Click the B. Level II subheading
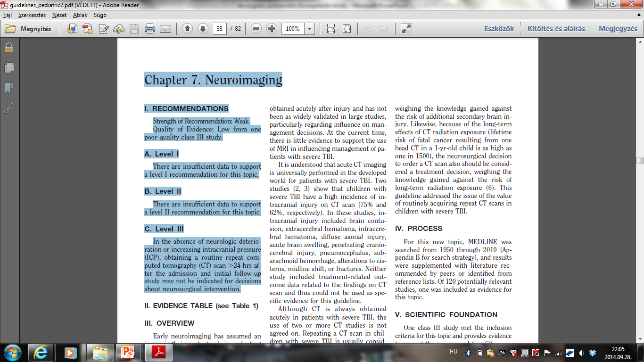The height and width of the screenshot is (362, 644). point(163,191)
